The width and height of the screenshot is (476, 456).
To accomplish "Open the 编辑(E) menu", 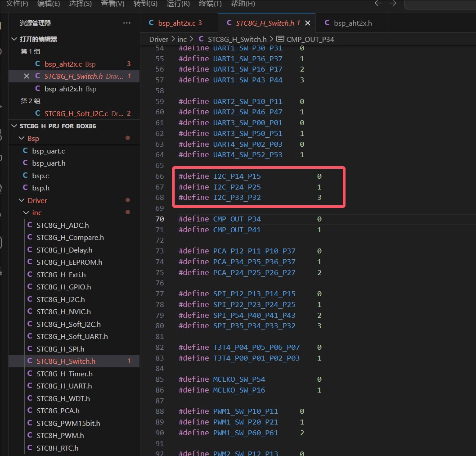I will (49, 4).
